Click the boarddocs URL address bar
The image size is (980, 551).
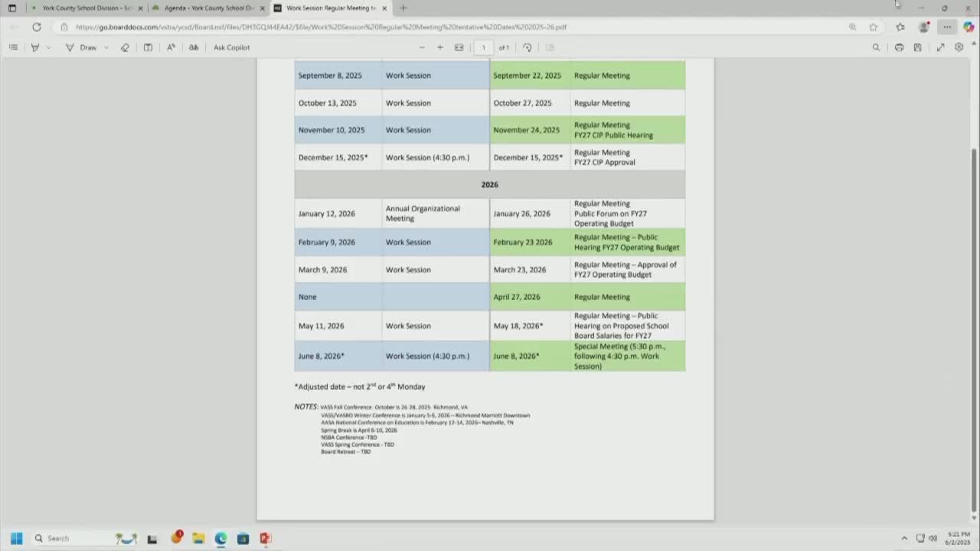[452, 27]
